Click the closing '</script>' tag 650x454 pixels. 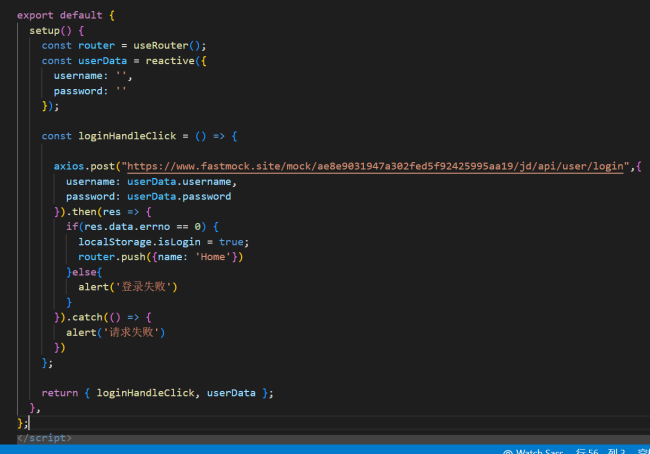pos(44,438)
